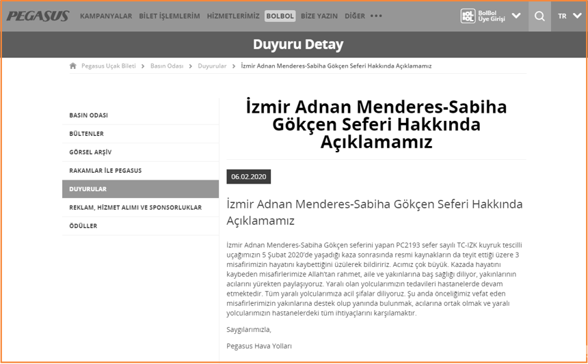Open BASIN ODASI sidebar item

click(140, 115)
